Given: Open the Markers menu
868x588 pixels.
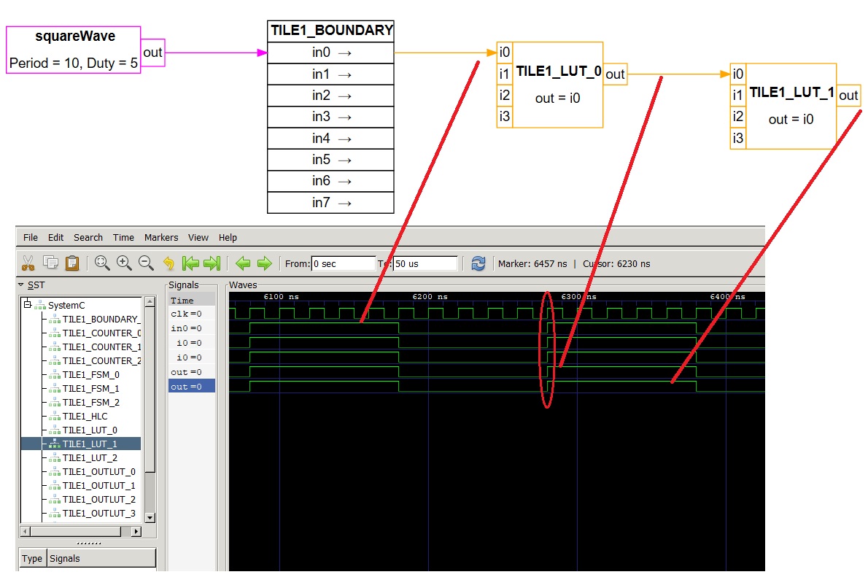Looking at the screenshot, I should 161,238.
